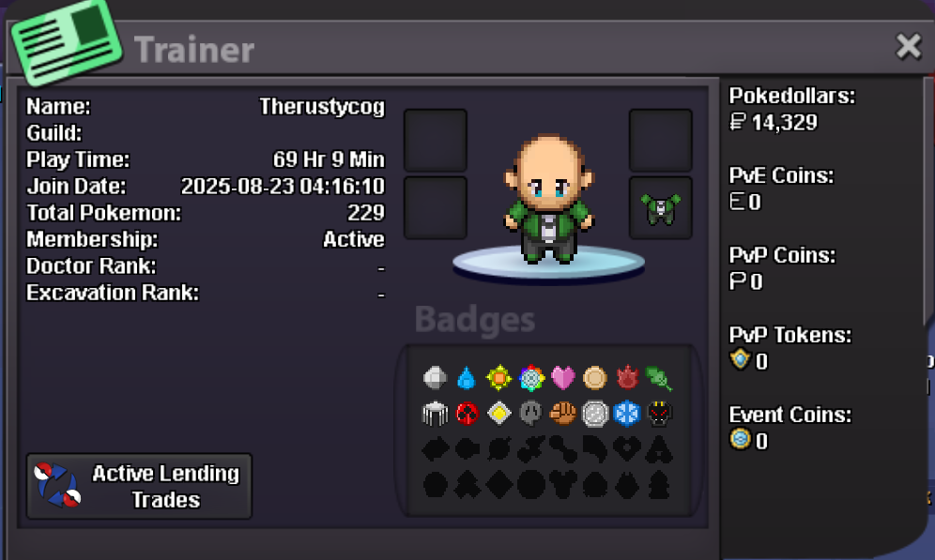The width and height of the screenshot is (935, 560).
Task: Select the empty top-left equipment slot
Action: point(436,141)
